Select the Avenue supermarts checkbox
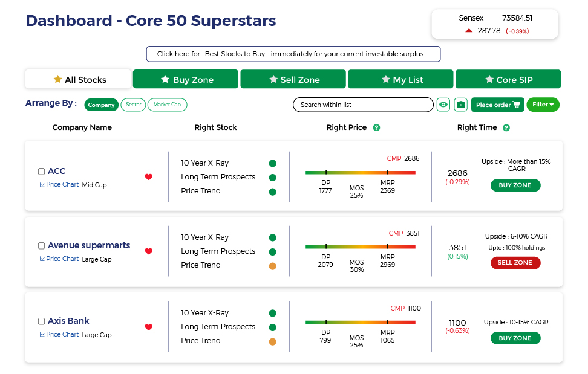This screenshot has height=374, width=588. click(x=41, y=246)
